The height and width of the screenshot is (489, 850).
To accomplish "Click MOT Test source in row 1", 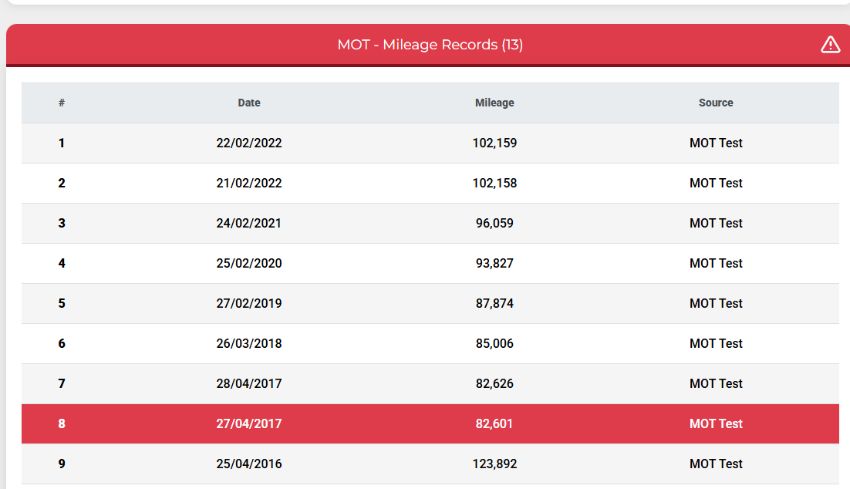I will (716, 143).
